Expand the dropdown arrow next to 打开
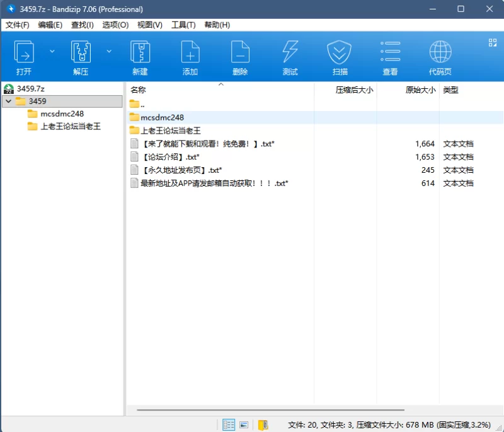The height and width of the screenshot is (432, 504). (52, 51)
